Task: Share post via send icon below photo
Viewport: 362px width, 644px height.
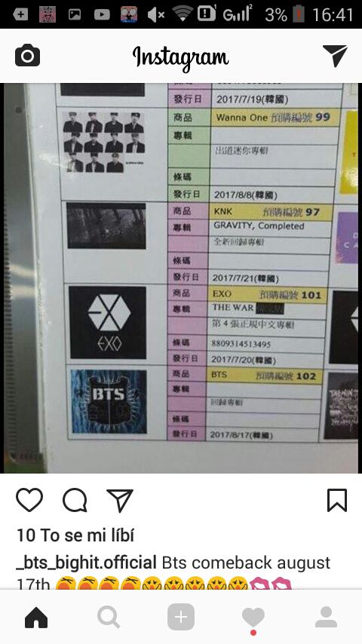Action: coord(120,500)
